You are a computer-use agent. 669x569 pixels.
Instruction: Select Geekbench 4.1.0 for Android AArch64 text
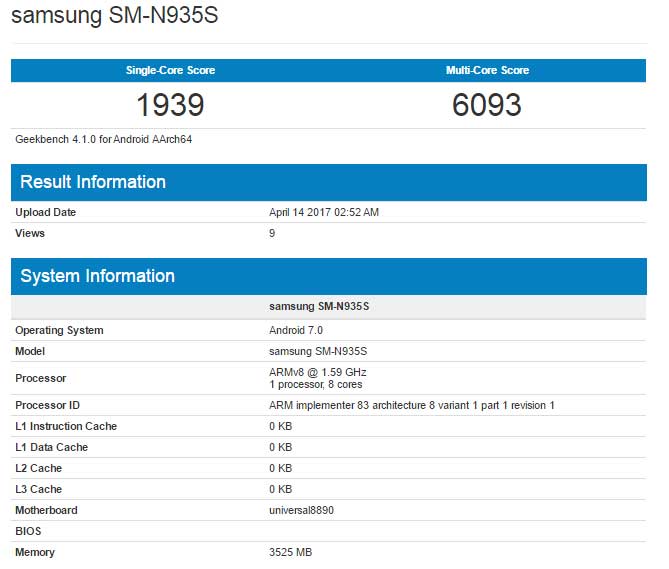pos(104,139)
